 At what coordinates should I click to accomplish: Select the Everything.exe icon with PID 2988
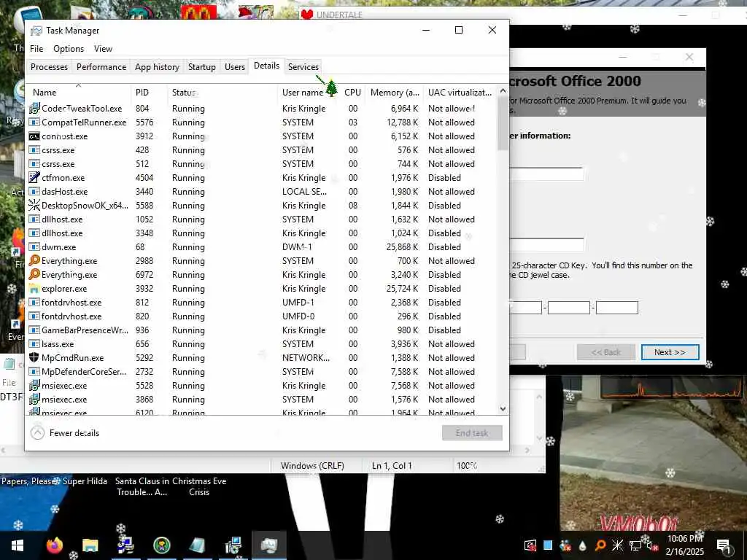point(34,260)
